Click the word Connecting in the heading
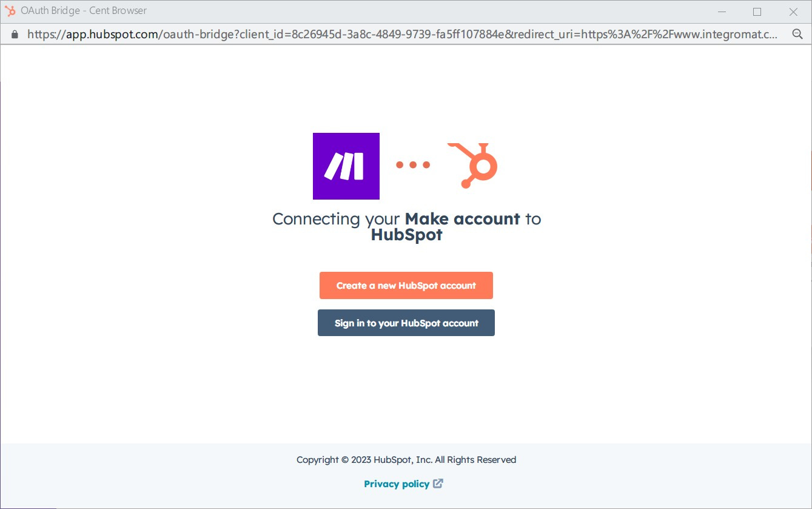This screenshot has width=812, height=509. (x=317, y=220)
